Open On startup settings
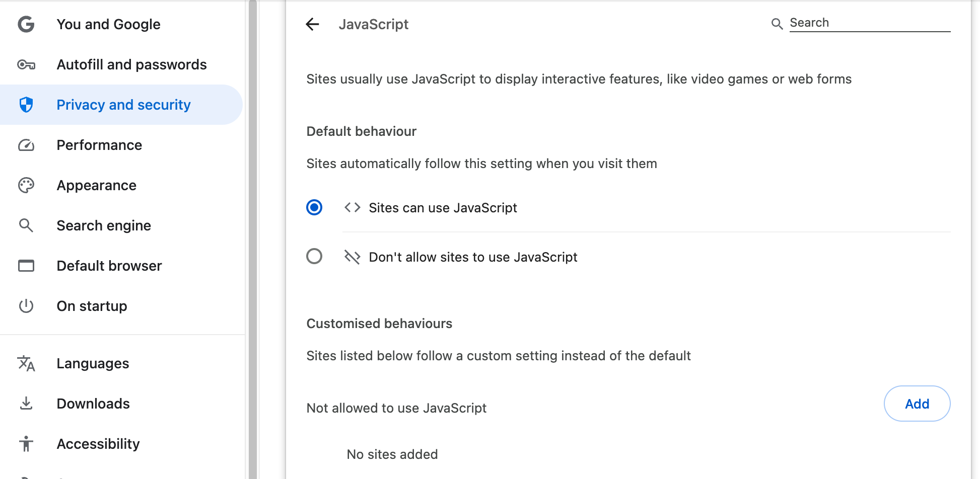Image resolution: width=980 pixels, height=479 pixels. pos(92,306)
